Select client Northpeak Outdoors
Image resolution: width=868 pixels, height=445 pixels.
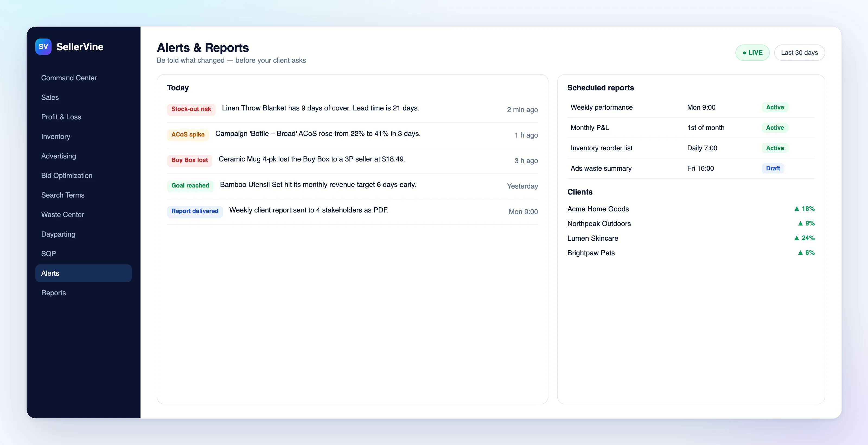[x=599, y=224]
